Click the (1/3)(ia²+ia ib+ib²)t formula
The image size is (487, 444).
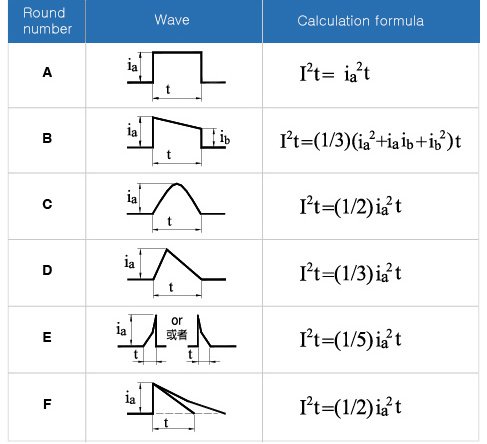pos(370,140)
